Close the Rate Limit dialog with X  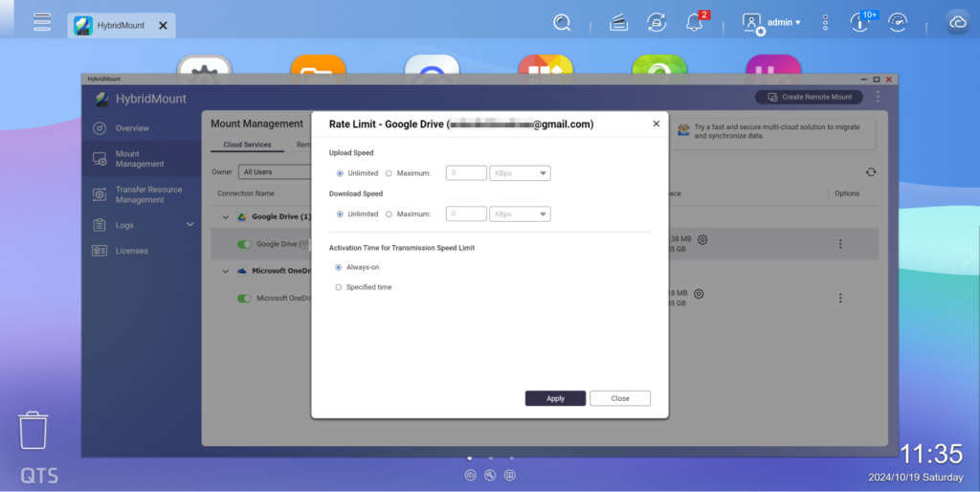(656, 123)
